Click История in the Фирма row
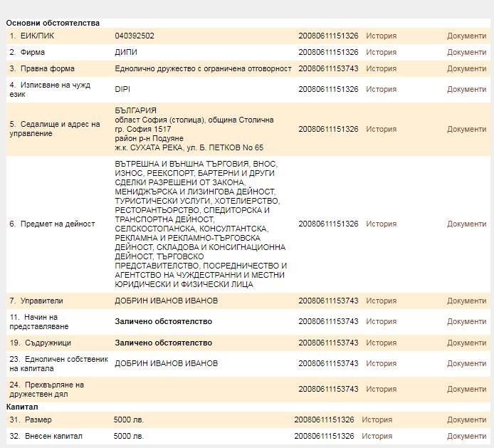This screenshot has width=494, height=448. pos(381,52)
